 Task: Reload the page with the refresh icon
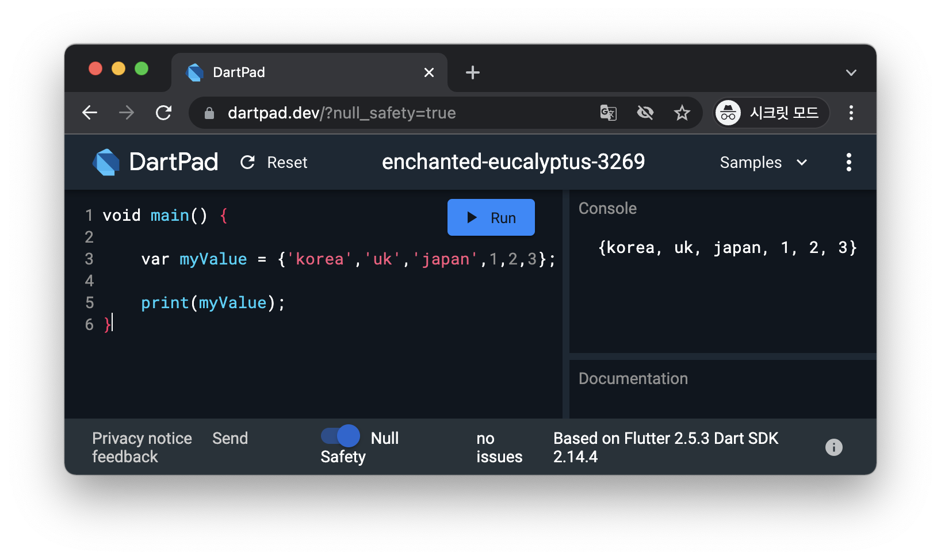point(164,113)
